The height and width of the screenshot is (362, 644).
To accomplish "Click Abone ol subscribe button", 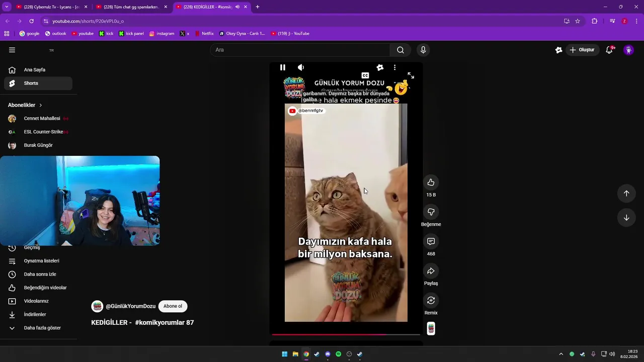I will coord(173,306).
